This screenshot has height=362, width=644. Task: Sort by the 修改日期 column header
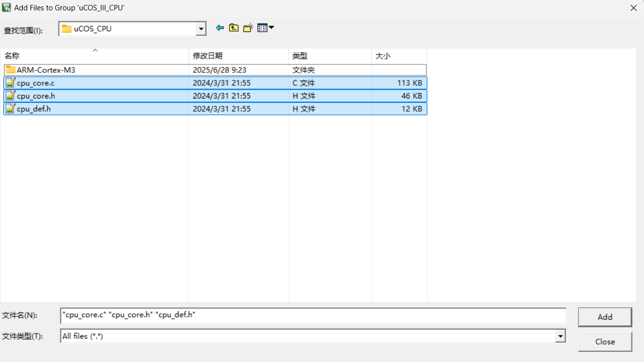239,56
